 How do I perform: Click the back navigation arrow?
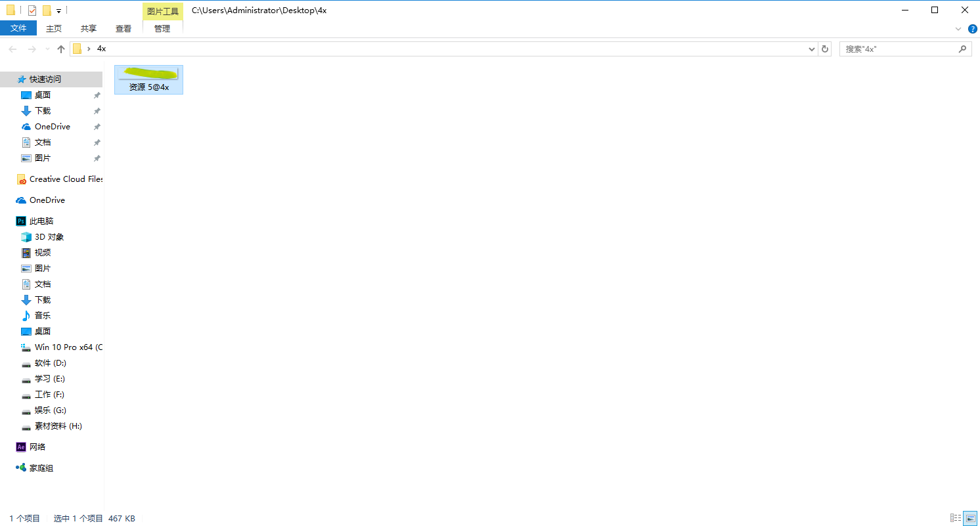12,49
